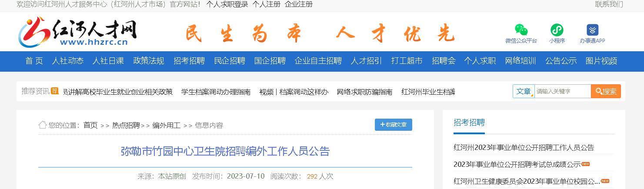Open 联系我们 link
Image resolution: width=644 pixels, height=189 pixels.
(x=609, y=4)
